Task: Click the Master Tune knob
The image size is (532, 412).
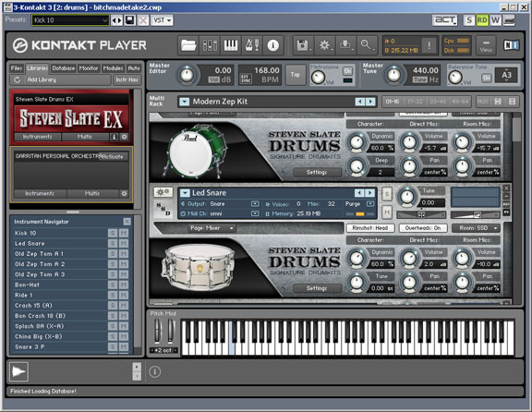Action: click(x=393, y=74)
